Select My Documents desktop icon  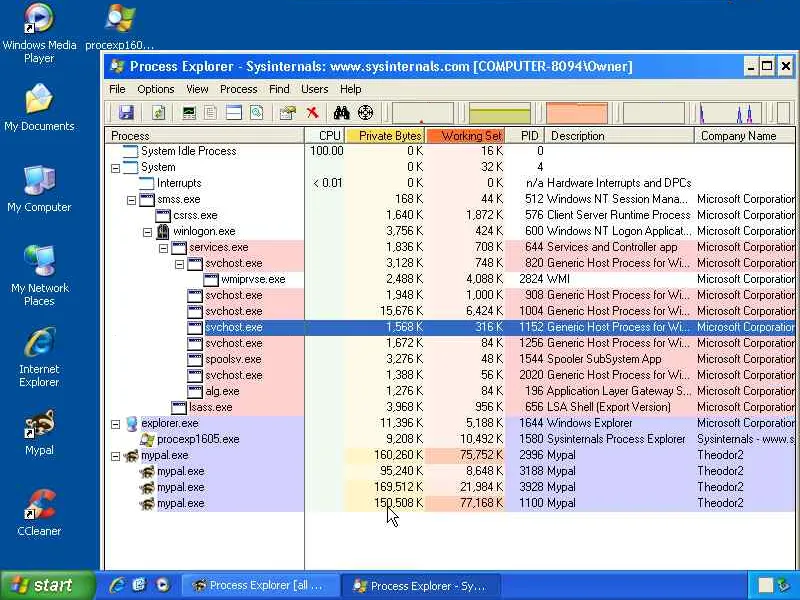point(39,108)
